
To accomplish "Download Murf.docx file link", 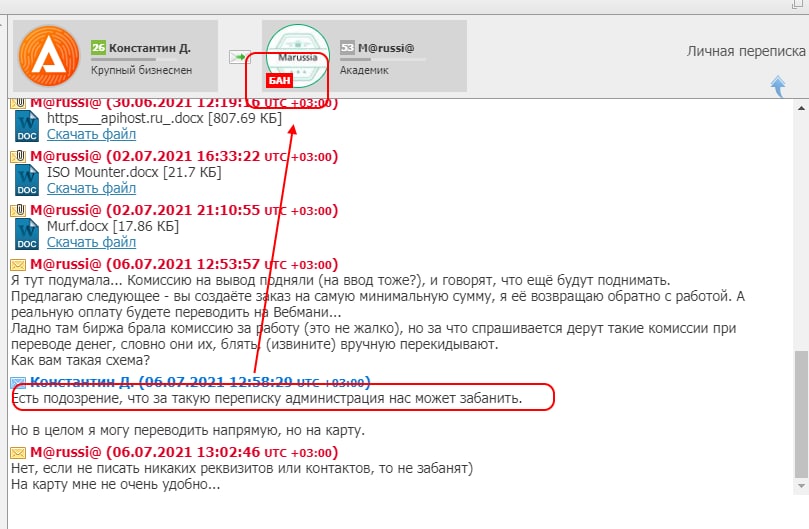I will pos(91,242).
